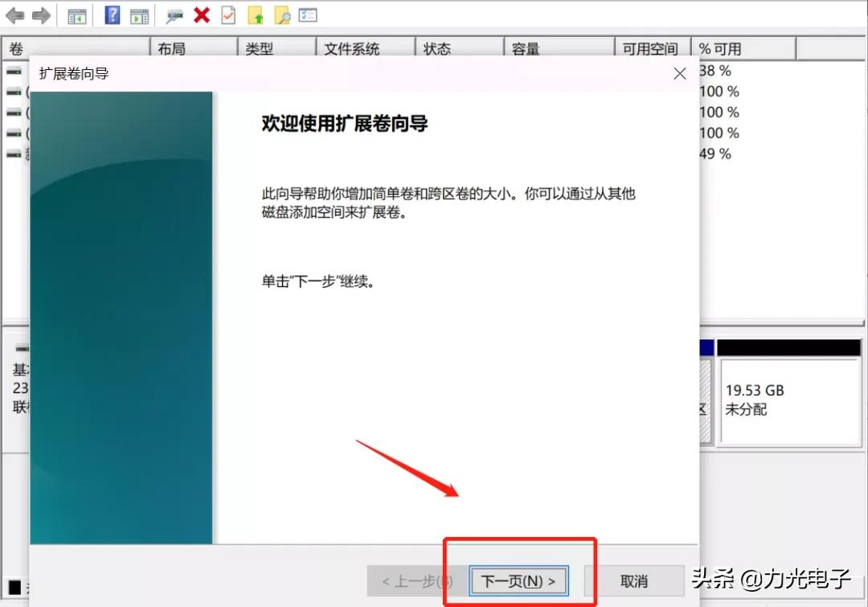Click the 容量 column header

click(524, 48)
